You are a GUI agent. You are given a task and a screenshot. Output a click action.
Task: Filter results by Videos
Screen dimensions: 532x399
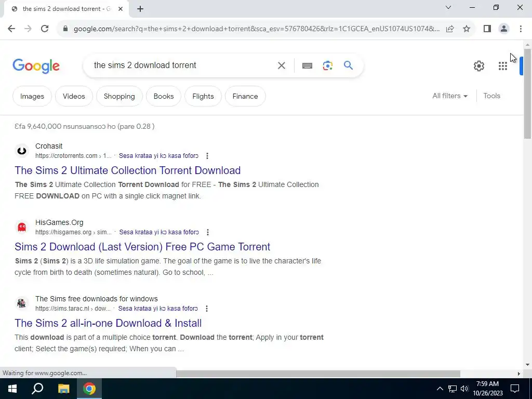(x=74, y=96)
